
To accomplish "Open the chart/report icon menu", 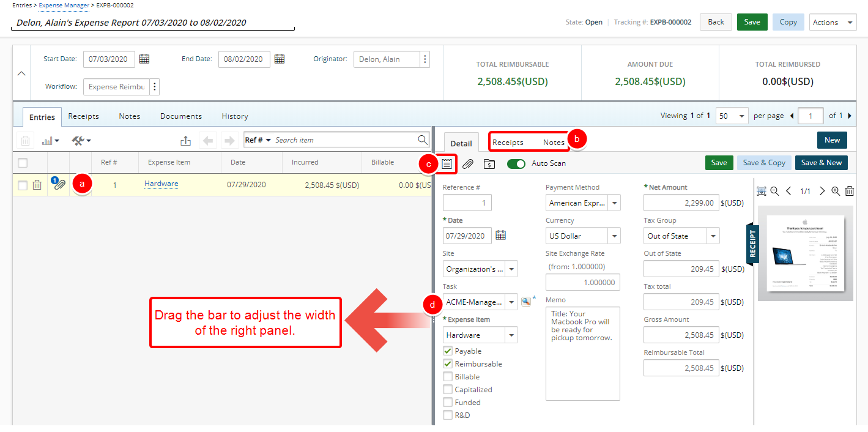I will [50, 141].
